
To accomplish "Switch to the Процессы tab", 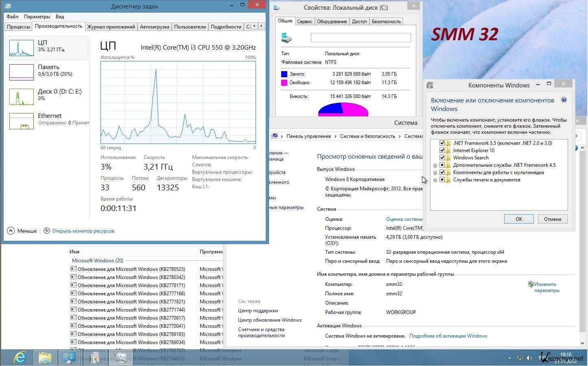I will (x=18, y=26).
